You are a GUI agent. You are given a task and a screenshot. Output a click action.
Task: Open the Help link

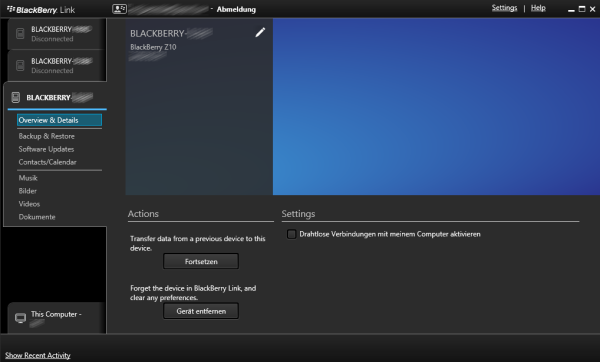click(538, 8)
